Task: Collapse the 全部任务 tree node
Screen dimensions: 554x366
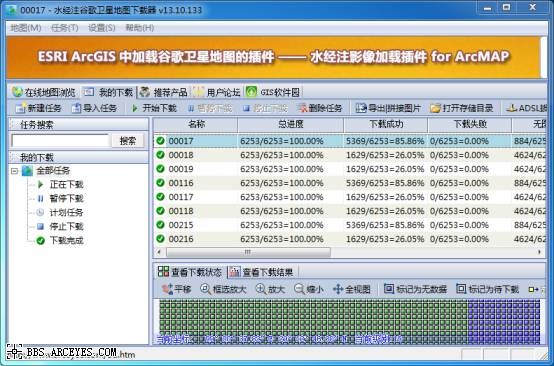Action: pos(14,171)
